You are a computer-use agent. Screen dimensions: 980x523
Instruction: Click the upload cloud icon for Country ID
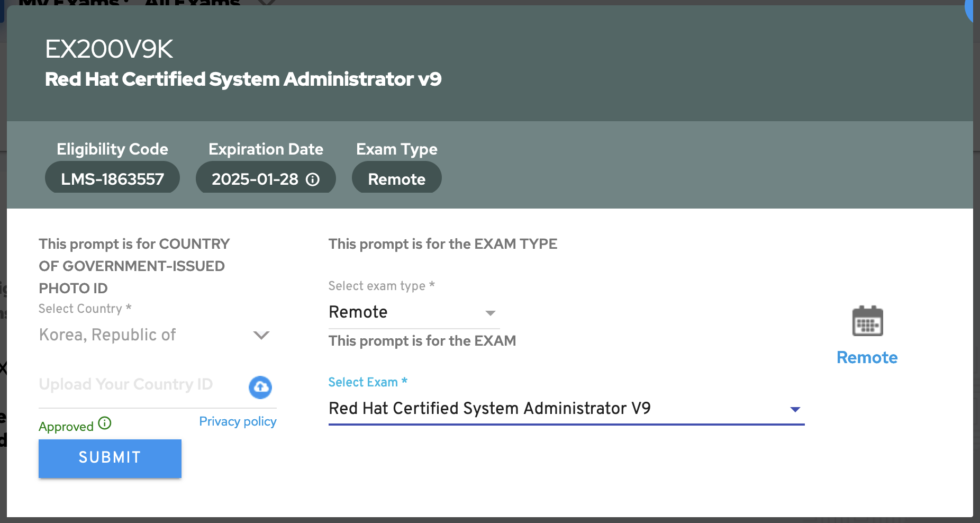click(x=260, y=387)
